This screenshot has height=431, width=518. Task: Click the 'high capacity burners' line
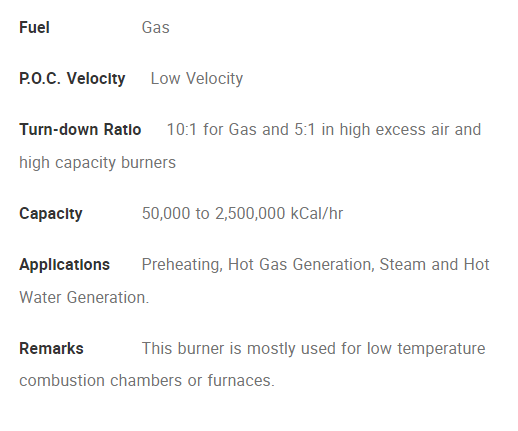97,163
